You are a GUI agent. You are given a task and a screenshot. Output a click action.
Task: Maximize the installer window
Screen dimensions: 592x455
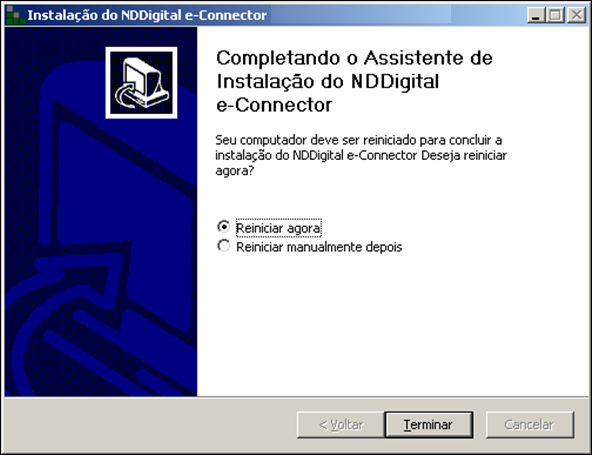556,15
